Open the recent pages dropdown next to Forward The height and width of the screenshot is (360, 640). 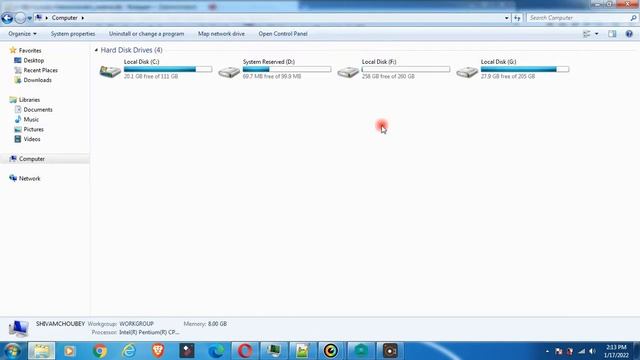pos(29,18)
